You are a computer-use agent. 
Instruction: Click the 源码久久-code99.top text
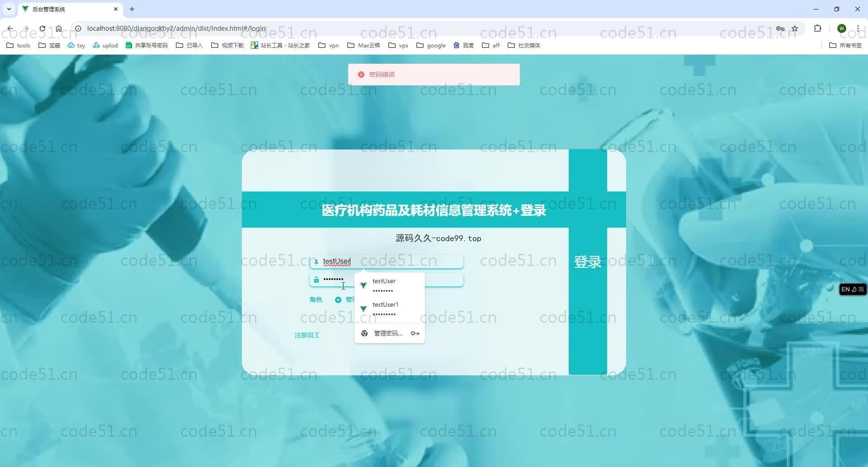click(438, 238)
